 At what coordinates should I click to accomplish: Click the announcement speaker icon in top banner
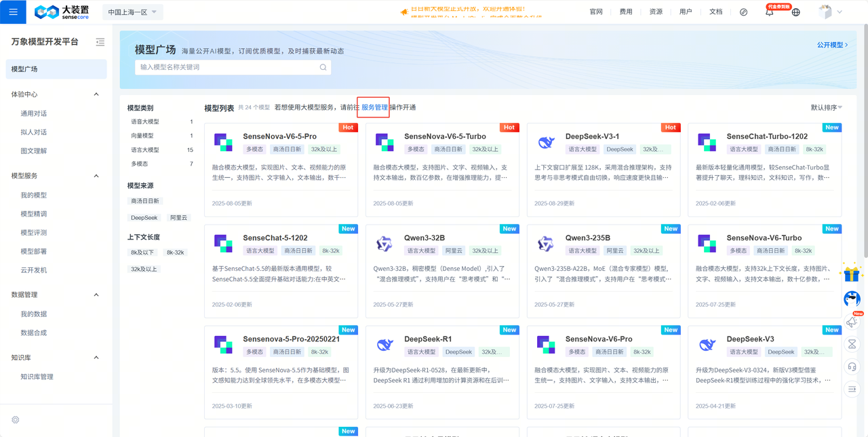(x=404, y=12)
